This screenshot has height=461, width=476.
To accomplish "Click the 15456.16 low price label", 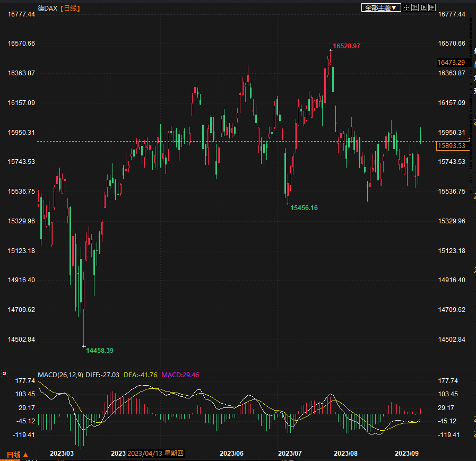I will [x=304, y=208].
